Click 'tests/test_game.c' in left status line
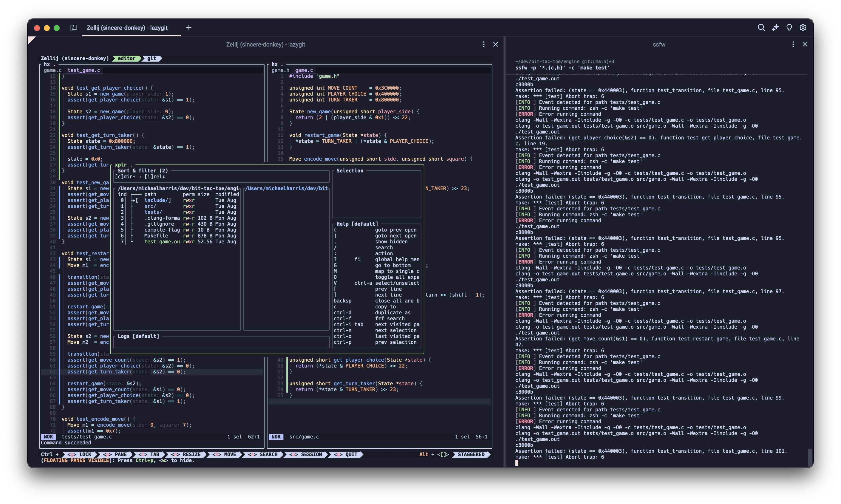The image size is (841, 504). pyautogui.click(x=87, y=437)
